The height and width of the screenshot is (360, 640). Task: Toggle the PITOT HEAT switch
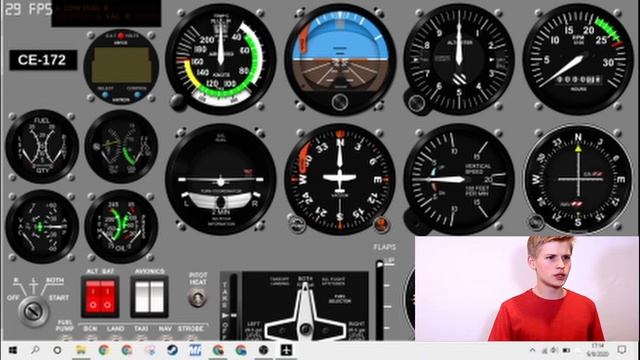click(198, 298)
